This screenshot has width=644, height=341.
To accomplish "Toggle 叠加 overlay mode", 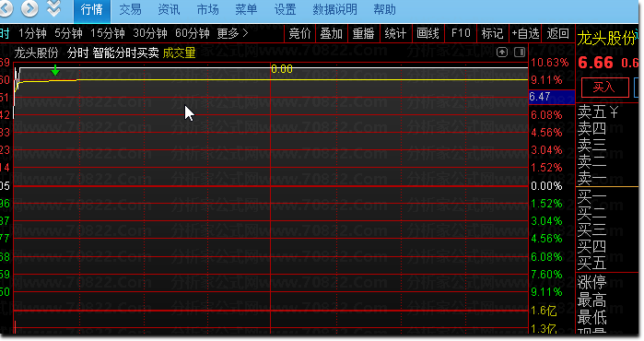I will point(332,33).
